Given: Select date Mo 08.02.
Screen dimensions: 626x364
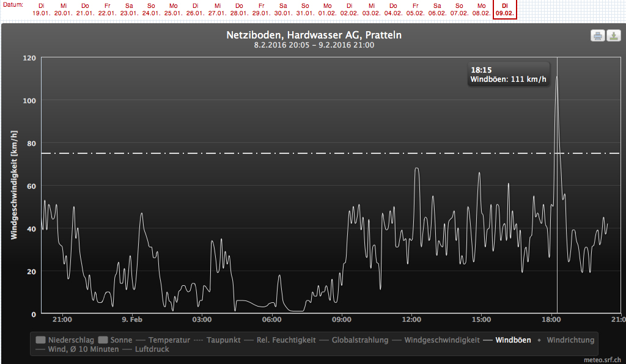Looking at the screenshot, I should point(482,9).
